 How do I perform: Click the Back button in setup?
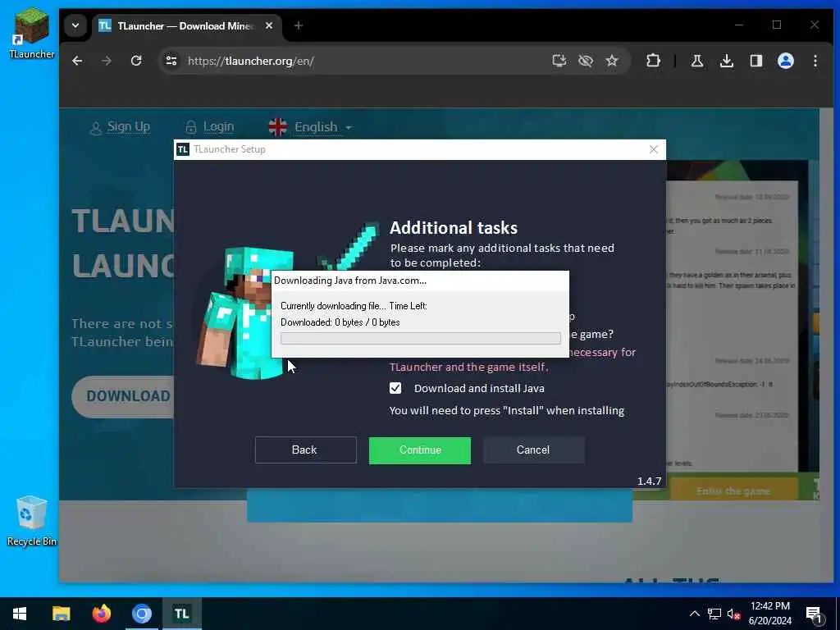click(x=305, y=450)
